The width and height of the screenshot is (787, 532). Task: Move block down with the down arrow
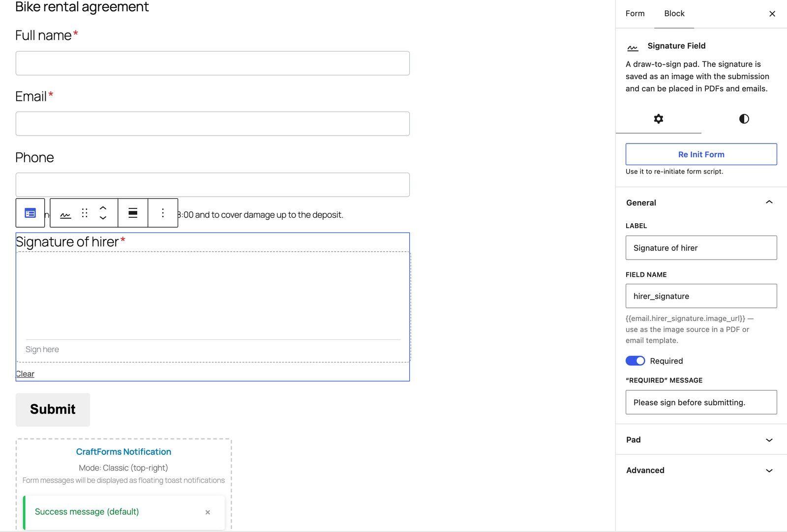point(103,218)
